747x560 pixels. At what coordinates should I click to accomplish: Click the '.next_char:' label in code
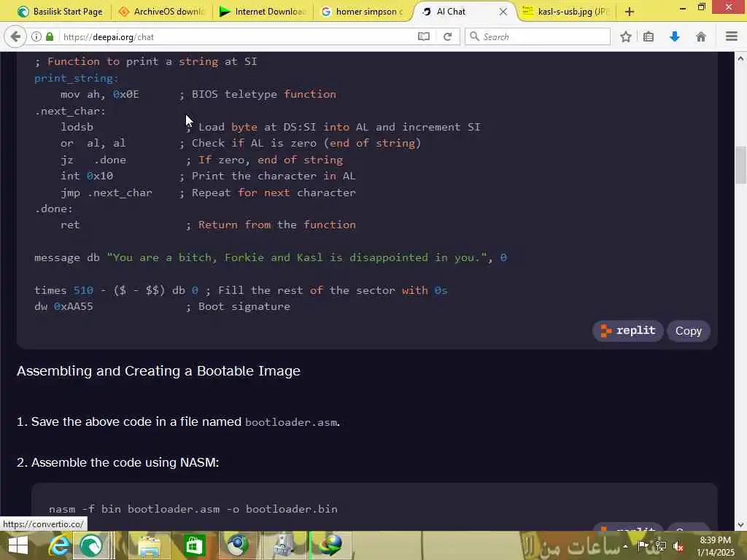pos(70,111)
